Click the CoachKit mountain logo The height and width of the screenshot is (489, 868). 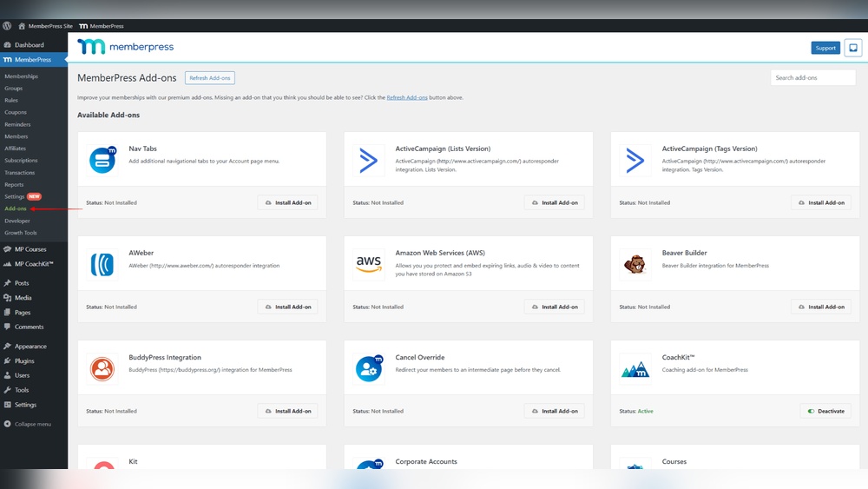pos(635,369)
